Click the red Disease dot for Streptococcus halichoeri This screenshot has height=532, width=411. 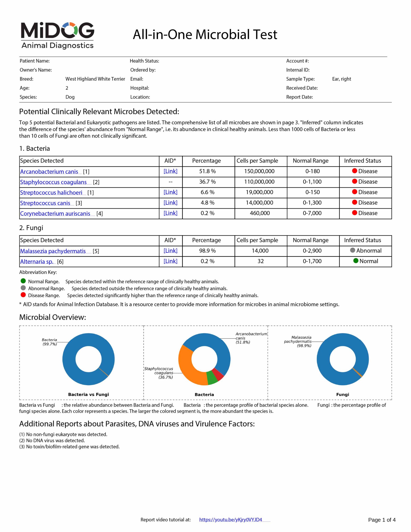(355, 192)
